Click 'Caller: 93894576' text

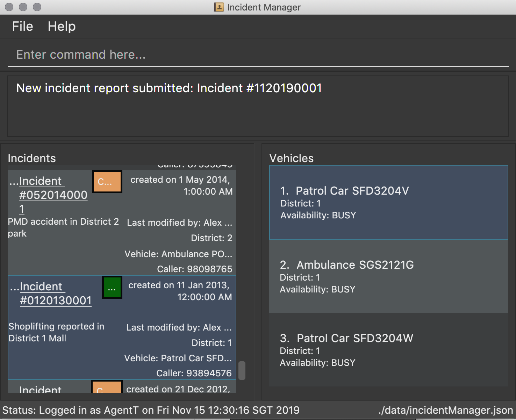pyautogui.click(x=194, y=373)
